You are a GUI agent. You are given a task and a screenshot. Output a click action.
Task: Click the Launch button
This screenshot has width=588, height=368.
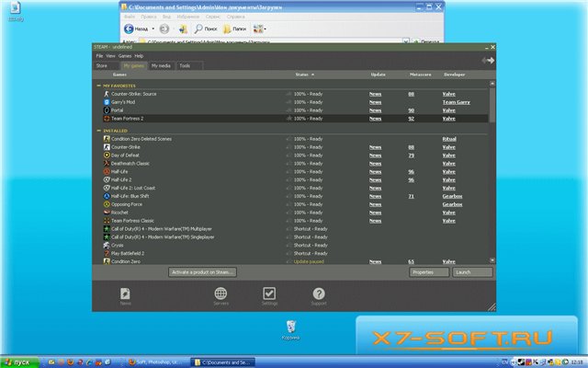pos(472,272)
